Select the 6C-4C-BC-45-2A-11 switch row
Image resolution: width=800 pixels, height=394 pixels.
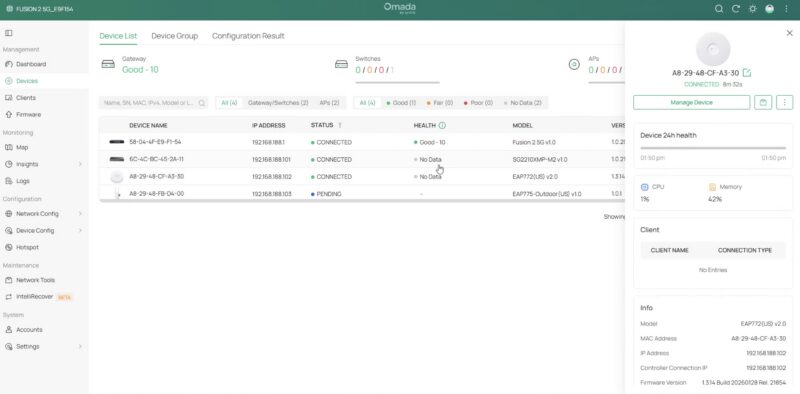click(x=362, y=159)
